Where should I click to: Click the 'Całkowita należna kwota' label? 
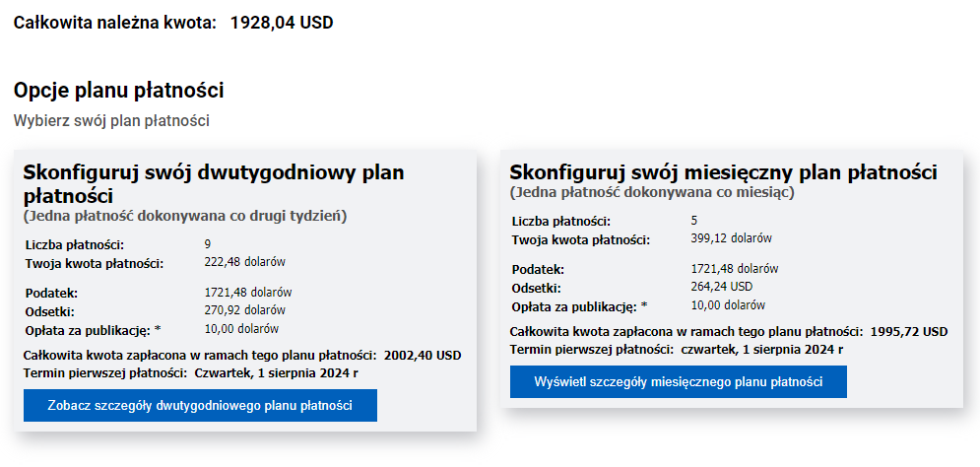pos(115,23)
